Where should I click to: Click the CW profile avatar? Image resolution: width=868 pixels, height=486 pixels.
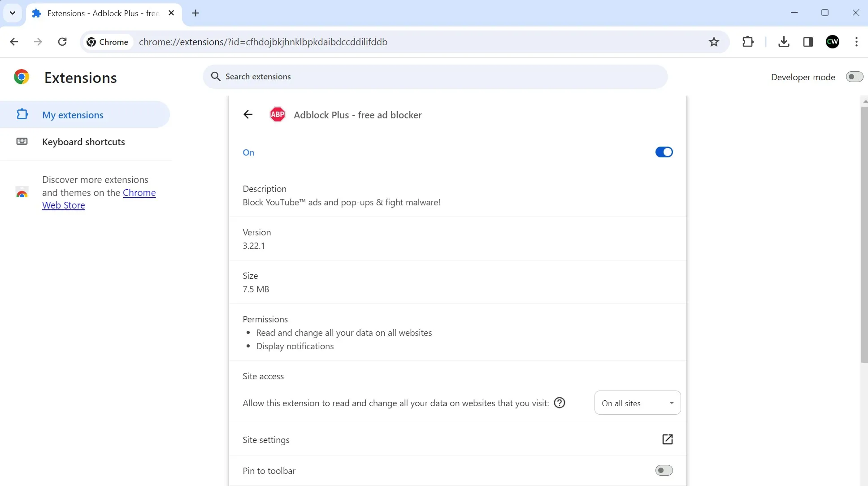[833, 42]
